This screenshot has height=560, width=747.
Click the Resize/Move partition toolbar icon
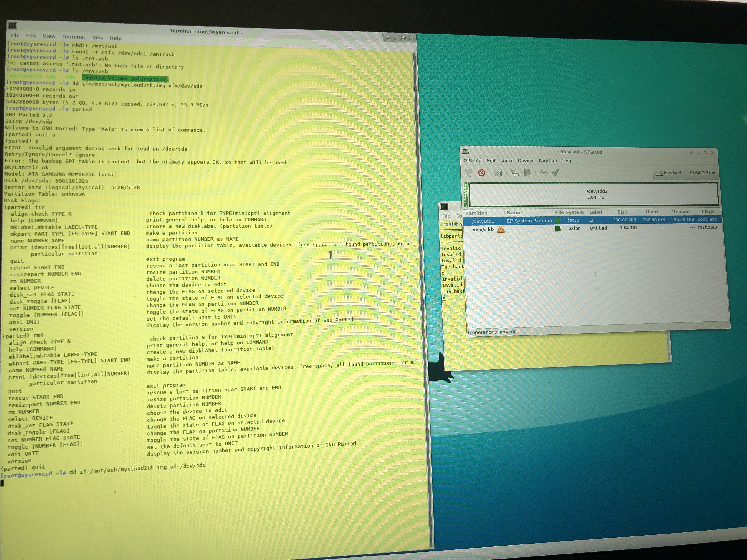point(498,173)
